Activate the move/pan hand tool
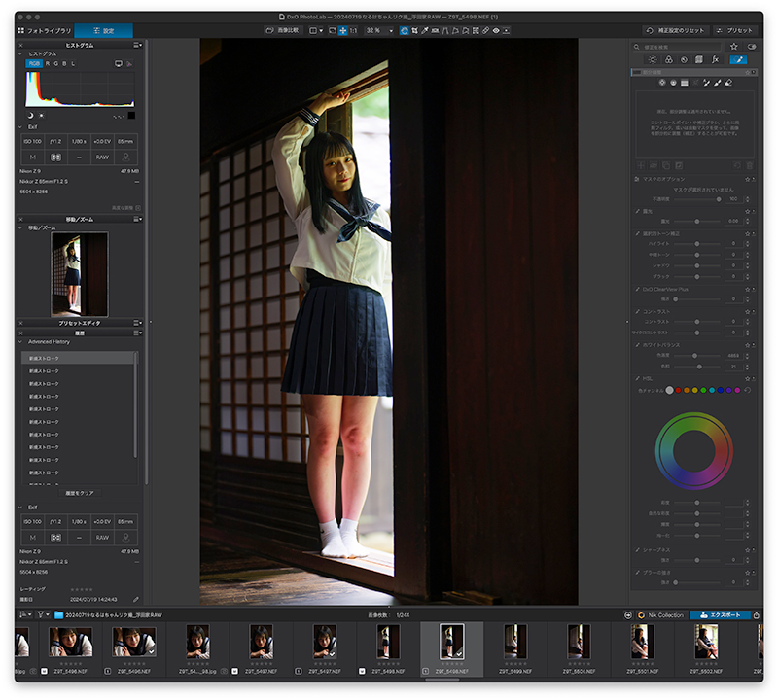Image resolution: width=778 pixels, height=700 pixels. click(x=343, y=31)
